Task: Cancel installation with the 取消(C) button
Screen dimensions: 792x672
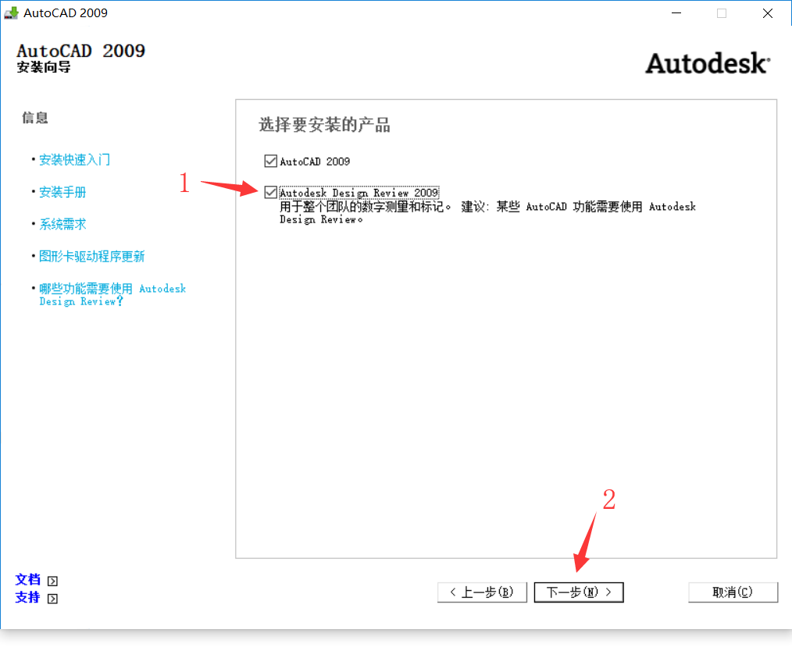Action: 733,592
